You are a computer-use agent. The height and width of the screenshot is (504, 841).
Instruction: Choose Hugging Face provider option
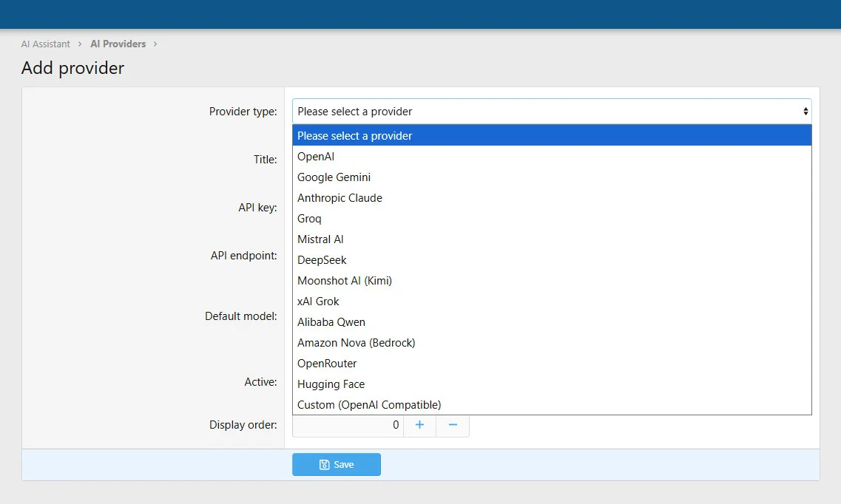[331, 384]
